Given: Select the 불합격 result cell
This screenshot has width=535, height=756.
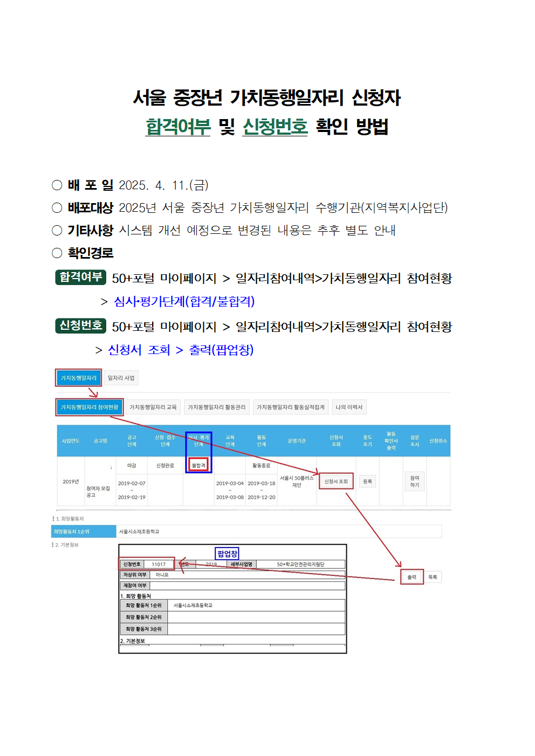Looking at the screenshot, I should click(200, 465).
